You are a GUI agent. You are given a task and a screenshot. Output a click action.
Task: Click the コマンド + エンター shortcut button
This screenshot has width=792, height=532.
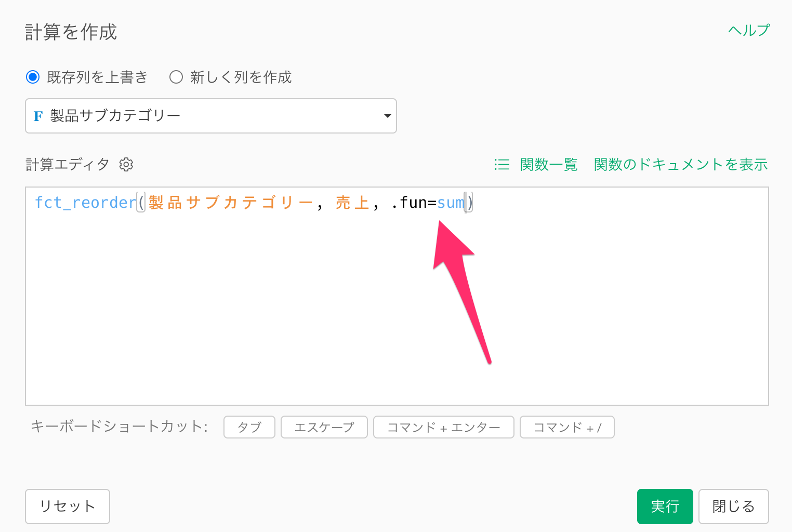443,428
